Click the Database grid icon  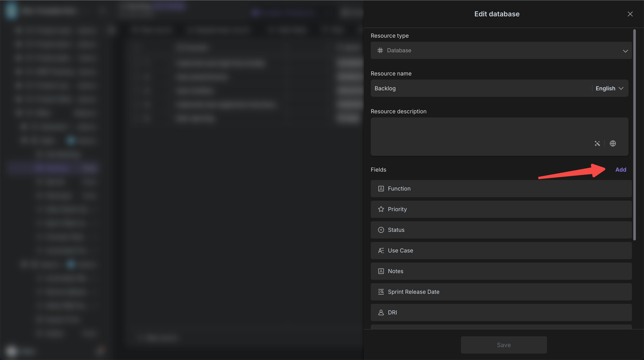(x=380, y=50)
